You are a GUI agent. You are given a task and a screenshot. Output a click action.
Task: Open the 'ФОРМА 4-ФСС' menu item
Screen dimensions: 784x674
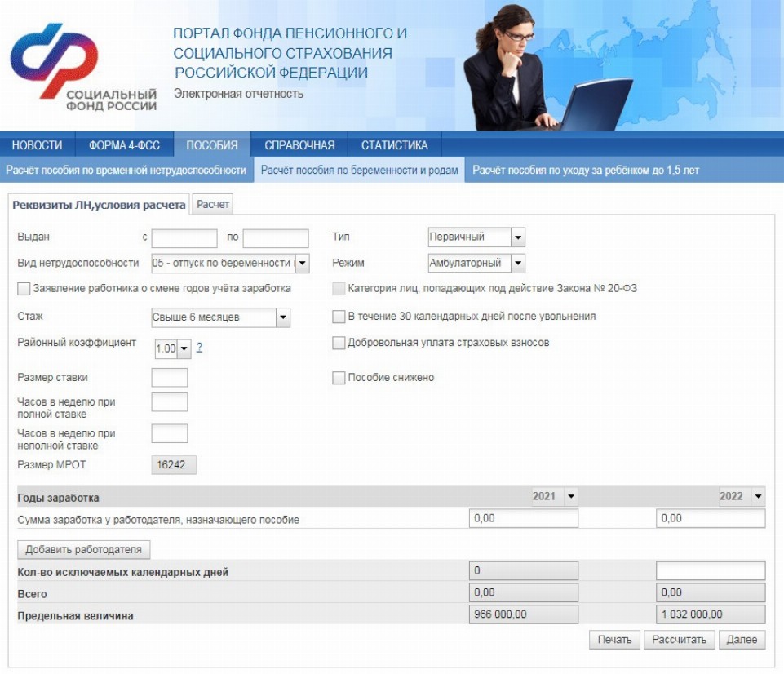[125, 145]
